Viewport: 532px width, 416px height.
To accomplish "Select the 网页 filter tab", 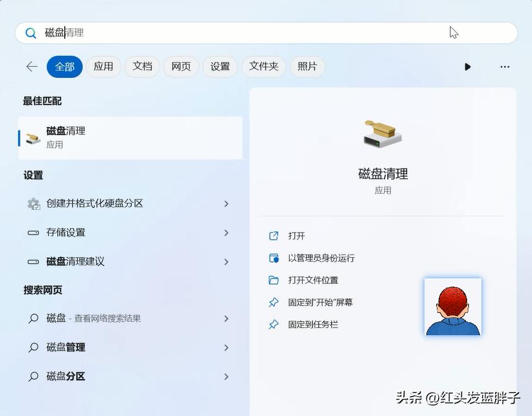I will (x=181, y=67).
